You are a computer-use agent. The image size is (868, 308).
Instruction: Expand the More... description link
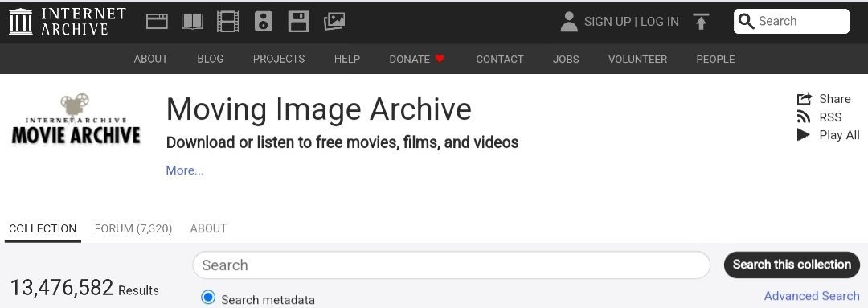(x=185, y=170)
